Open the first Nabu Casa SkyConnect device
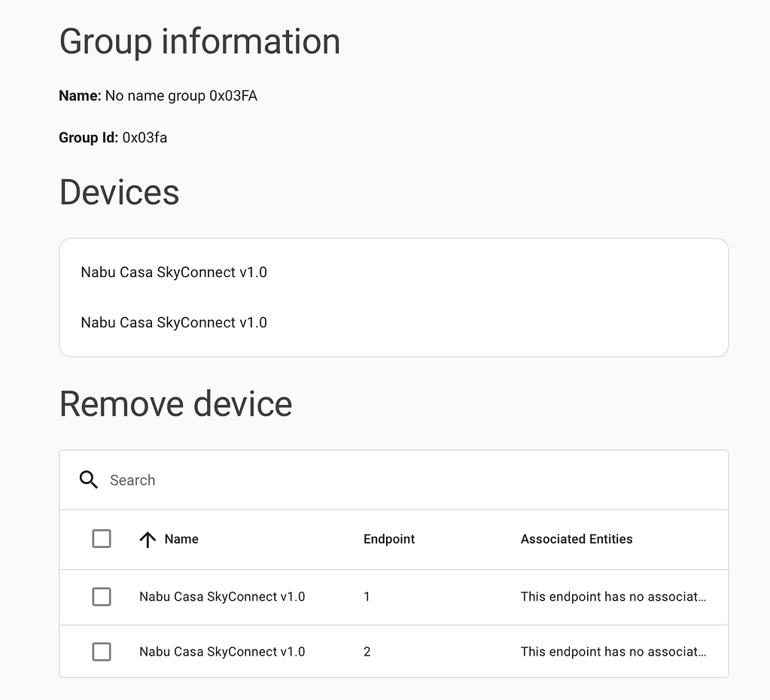 174,272
